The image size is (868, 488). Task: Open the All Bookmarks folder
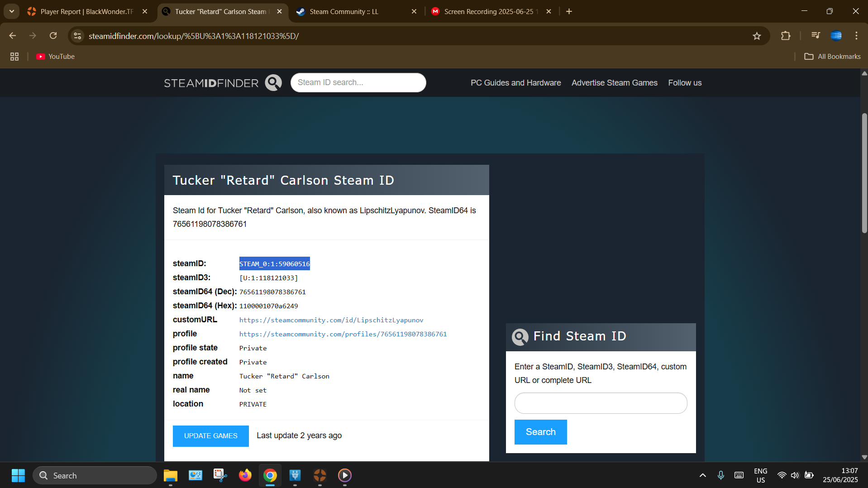point(832,57)
